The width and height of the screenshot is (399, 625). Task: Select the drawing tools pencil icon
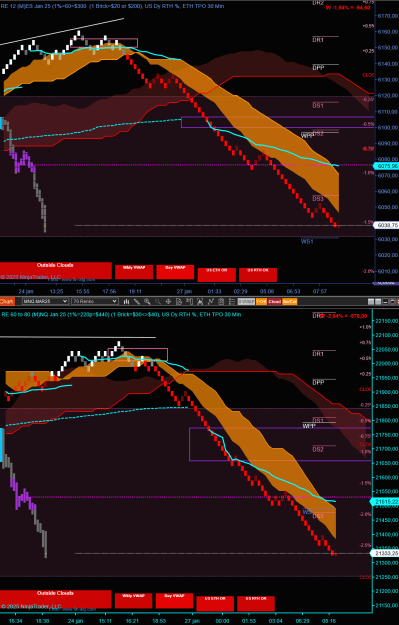[x=137, y=301]
